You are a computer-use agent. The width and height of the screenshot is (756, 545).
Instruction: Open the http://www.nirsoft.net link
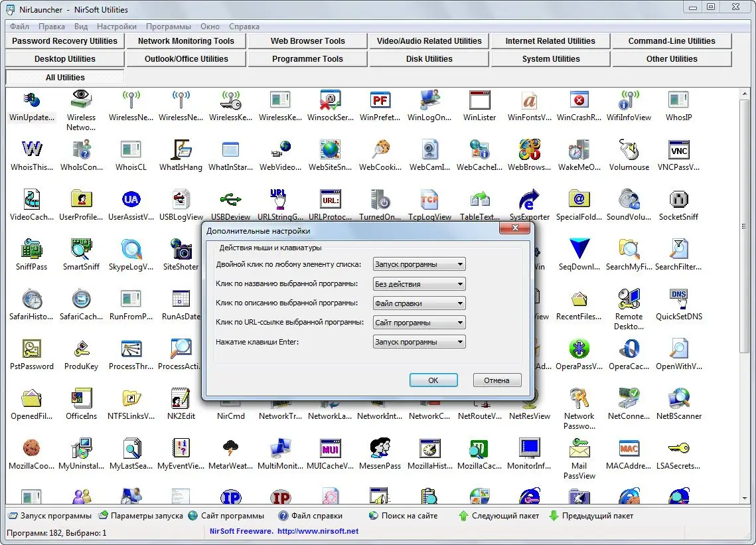coord(318,531)
